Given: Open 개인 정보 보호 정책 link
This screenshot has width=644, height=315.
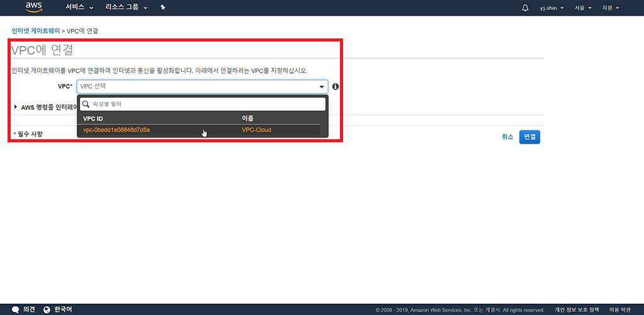Looking at the screenshot, I should [577, 310].
